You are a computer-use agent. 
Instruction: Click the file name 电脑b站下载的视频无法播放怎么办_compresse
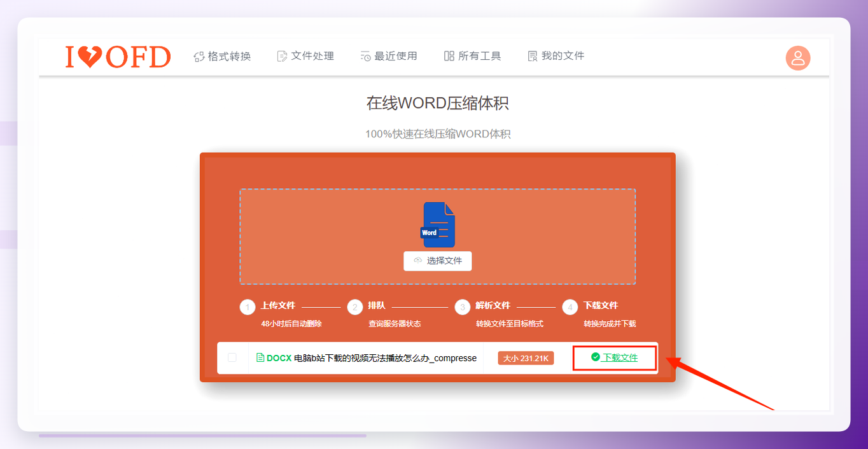click(x=386, y=358)
